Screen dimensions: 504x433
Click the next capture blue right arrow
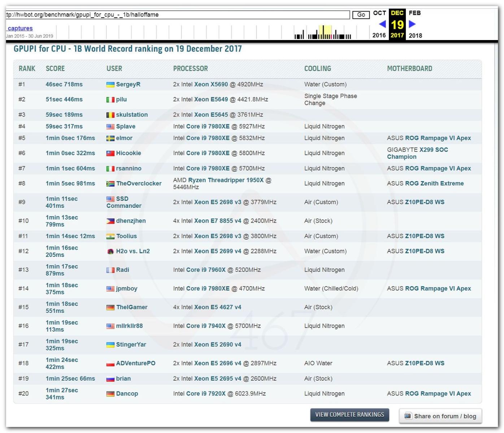pyautogui.click(x=412, y=24)
